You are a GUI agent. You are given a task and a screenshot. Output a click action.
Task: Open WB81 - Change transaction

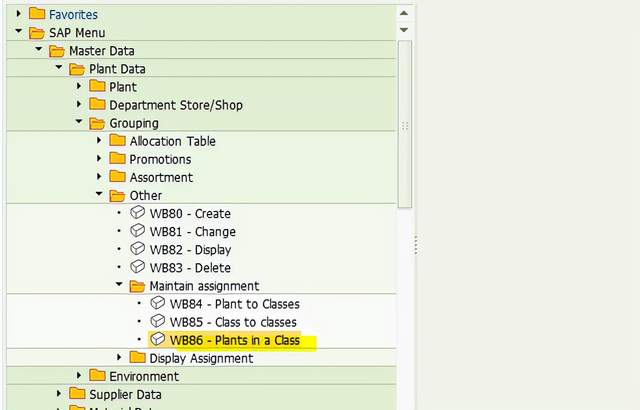193,231
